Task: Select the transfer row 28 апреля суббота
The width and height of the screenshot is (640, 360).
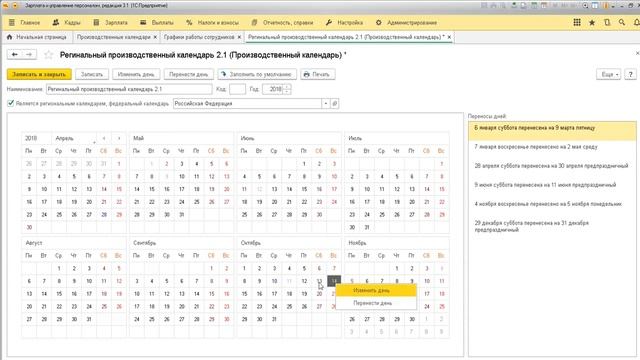Action: click(x=552, y=166)
